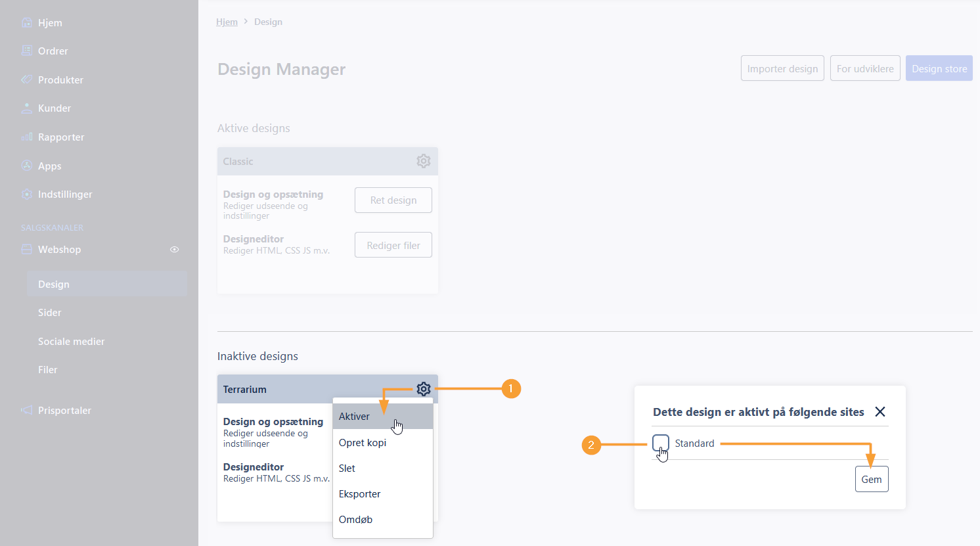Check the Standard site checkbox
980x546 pixels.
[x=661, y=443]
